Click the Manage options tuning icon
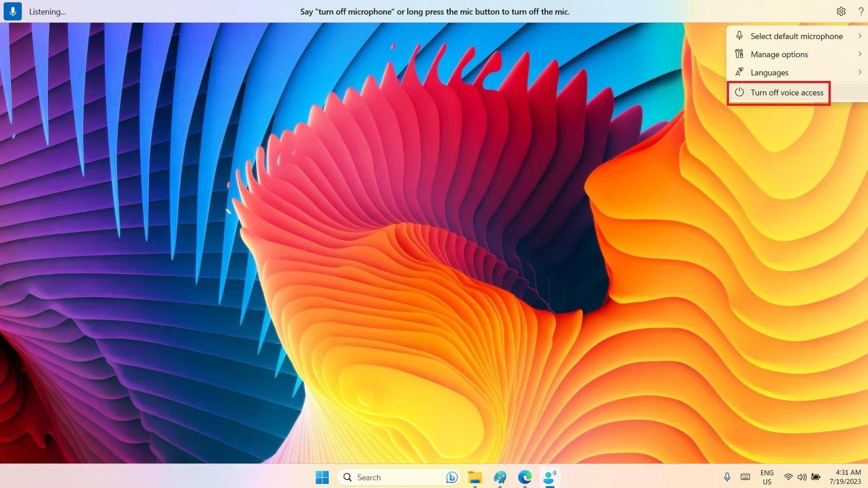This screenshot has width=868, height=488. pos(739,54)
